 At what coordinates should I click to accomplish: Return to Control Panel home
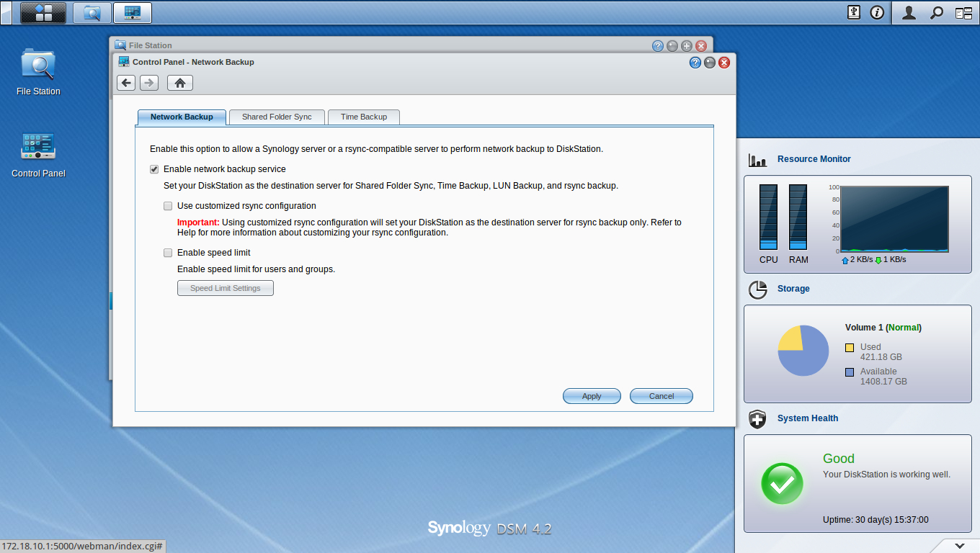[x=180, y=83]
